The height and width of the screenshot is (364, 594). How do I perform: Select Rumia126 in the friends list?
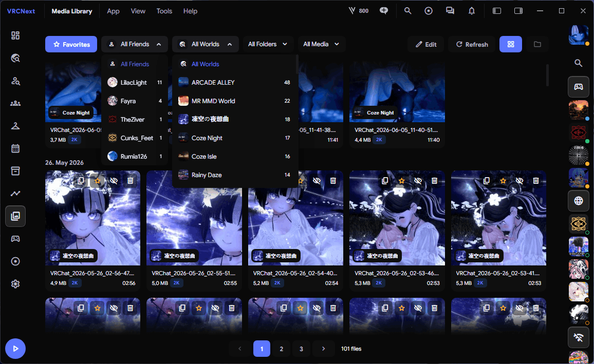point(135,156)
